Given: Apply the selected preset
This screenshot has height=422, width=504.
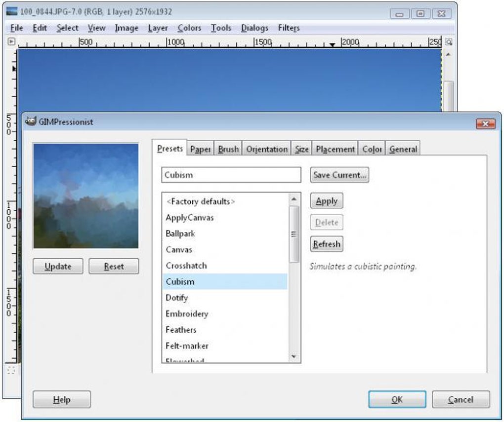Looking at the screenshot, I should 327,201.
